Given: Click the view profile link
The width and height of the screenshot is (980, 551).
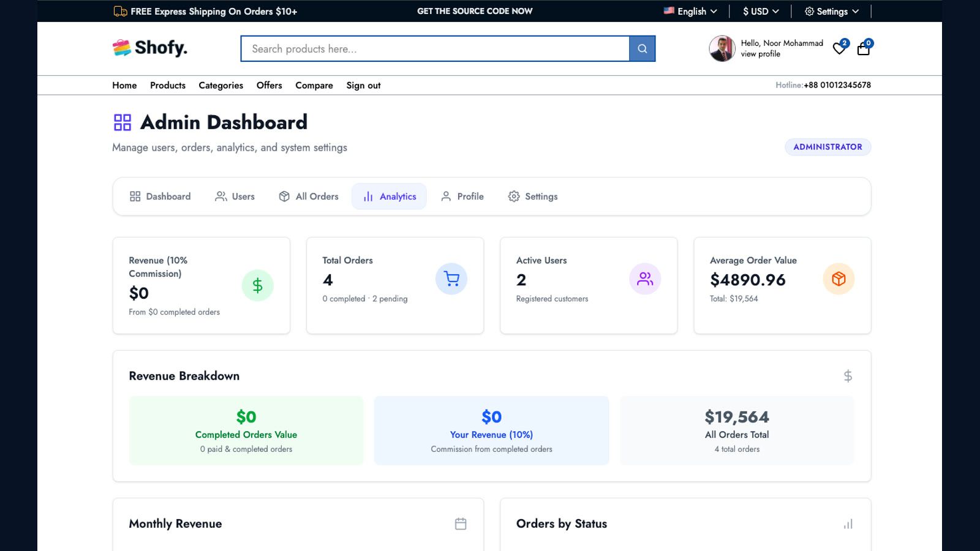Looking at the screenshot, I should [760, 54].
